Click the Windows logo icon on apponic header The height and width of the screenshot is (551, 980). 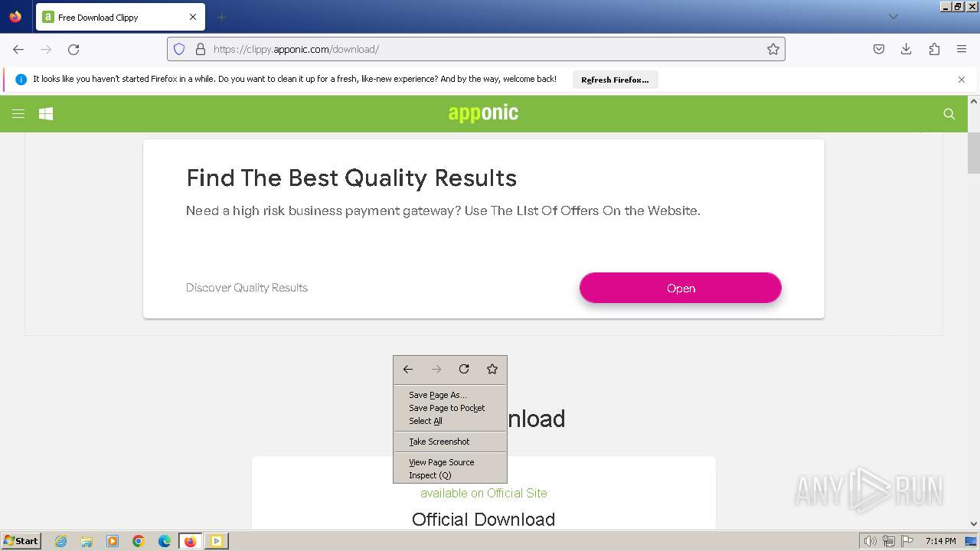pyautogui.click(x=46, y=114)
